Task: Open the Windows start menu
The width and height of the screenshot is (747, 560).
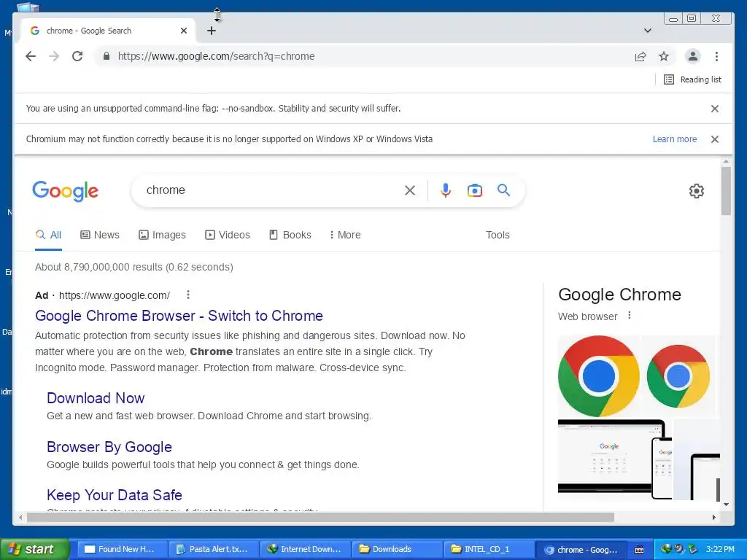Action: pos(35,549)
